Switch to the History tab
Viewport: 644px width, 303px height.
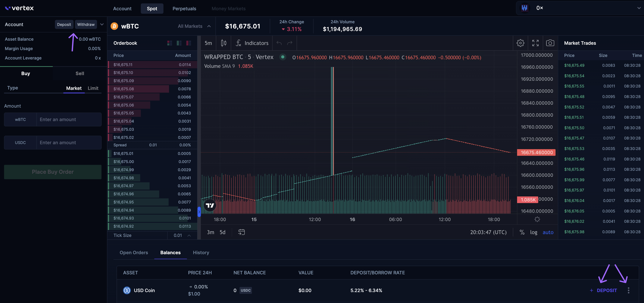click(201, 253)
